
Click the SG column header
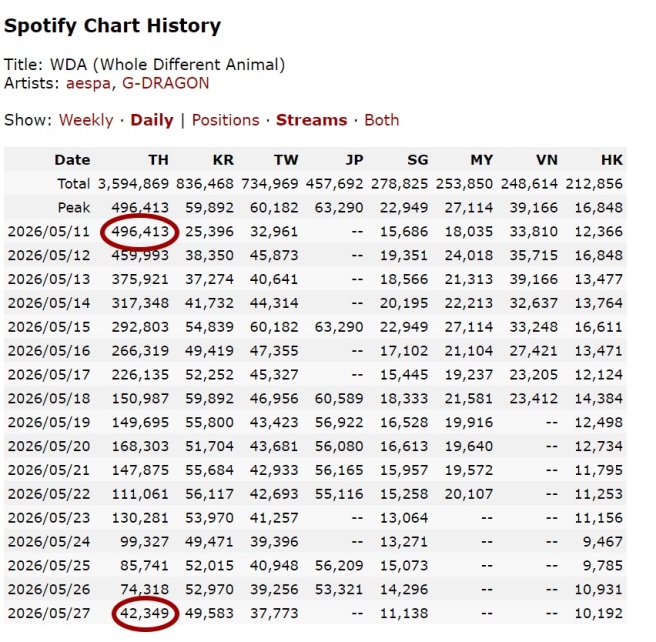click(418, 160)
